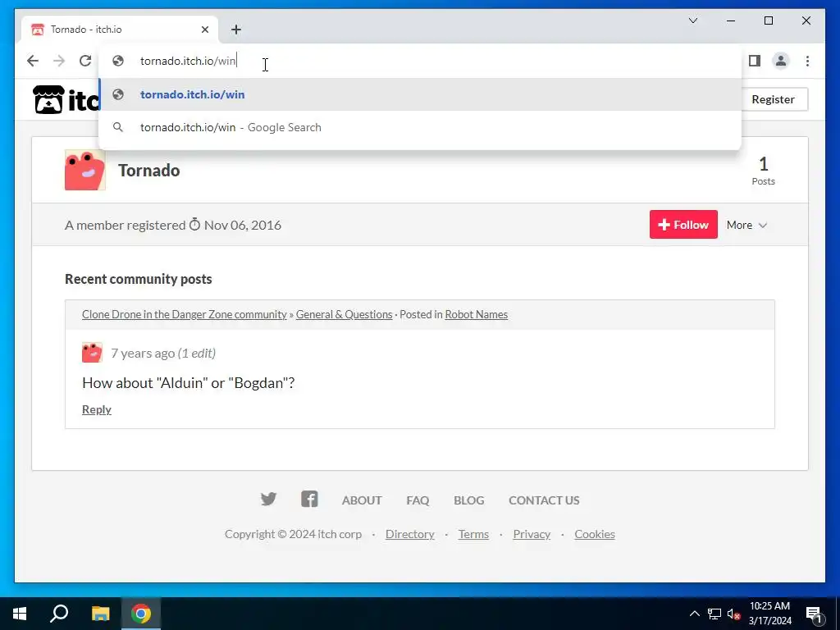The width and height of the screenshot is (840, 630).
Task: Open Chrome side panel icon
Action: click(755, 61)
